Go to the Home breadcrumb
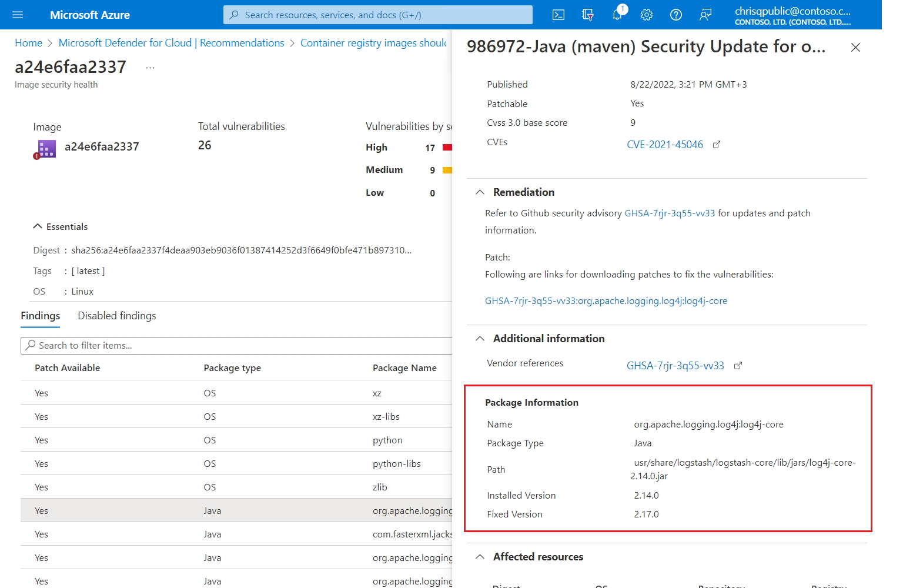Viewport: 903px width, 588px height. [28, 43]
